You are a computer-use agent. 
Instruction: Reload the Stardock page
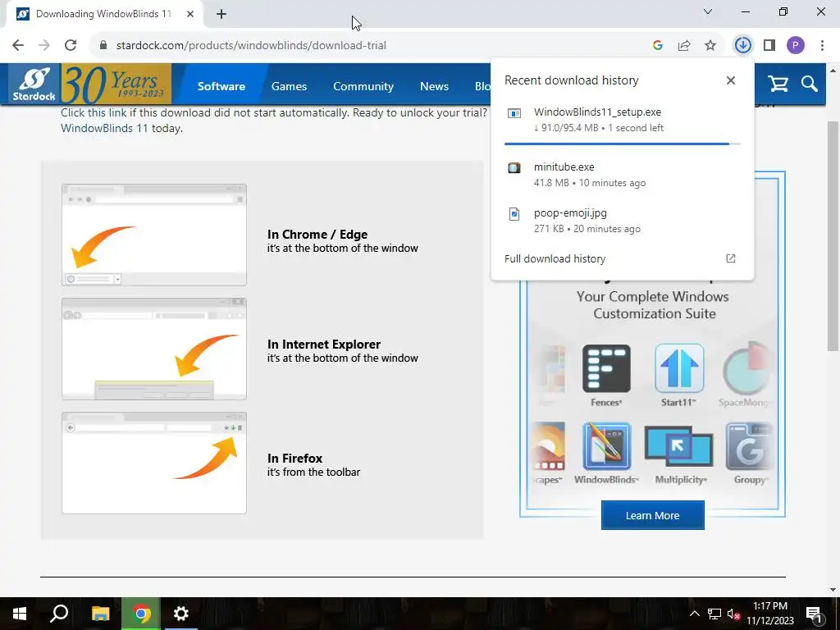tap(71, 46)
